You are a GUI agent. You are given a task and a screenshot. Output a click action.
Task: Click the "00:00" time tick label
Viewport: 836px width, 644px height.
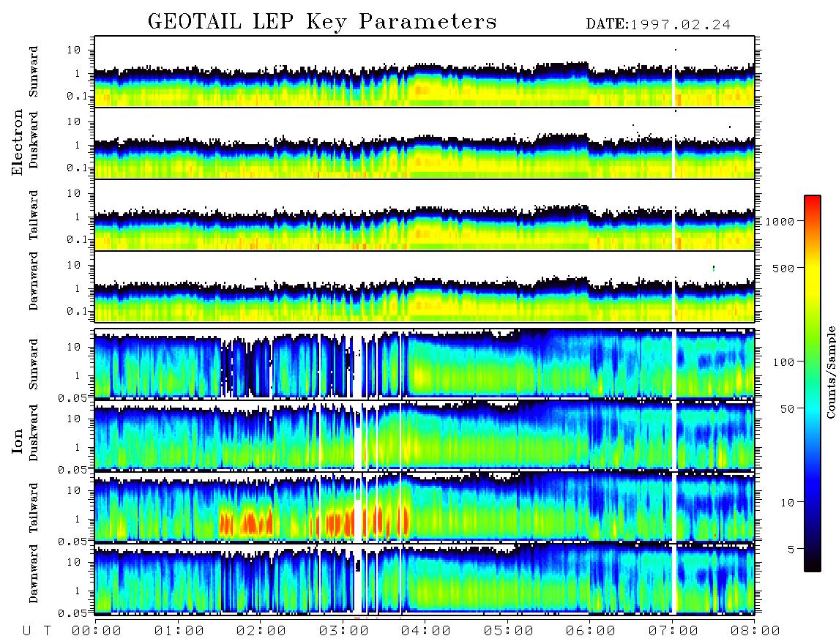click(97, 632)
